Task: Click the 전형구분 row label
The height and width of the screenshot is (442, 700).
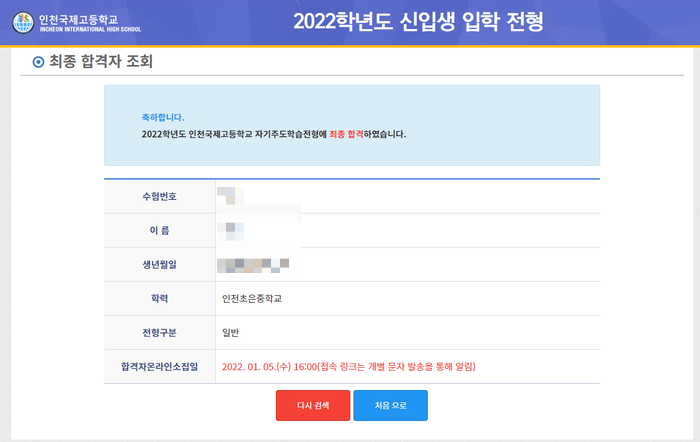Action: (160, 333)
